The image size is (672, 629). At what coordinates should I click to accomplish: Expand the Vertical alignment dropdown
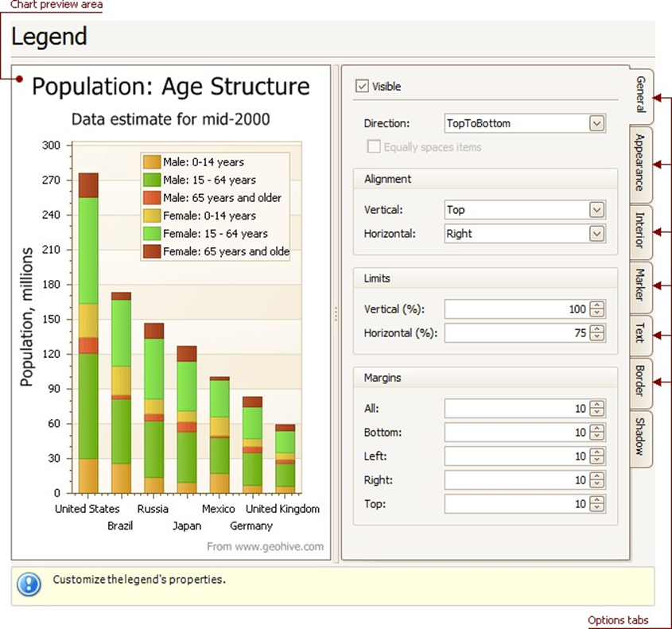click(x=597, y=210)
